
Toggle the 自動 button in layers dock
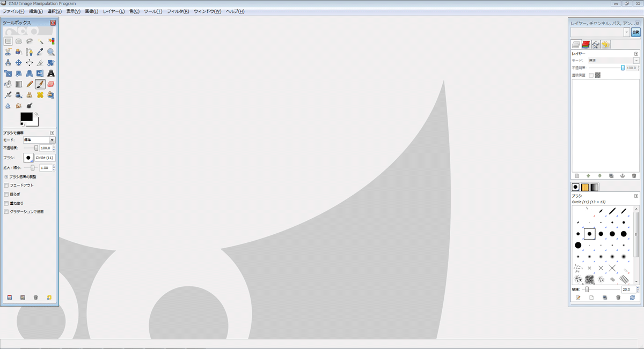coord(635,33)
